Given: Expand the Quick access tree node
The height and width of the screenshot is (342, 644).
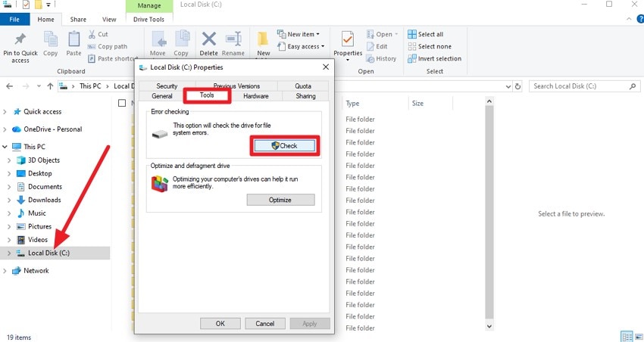Looking at the screenshot, I should pos(5,111).
